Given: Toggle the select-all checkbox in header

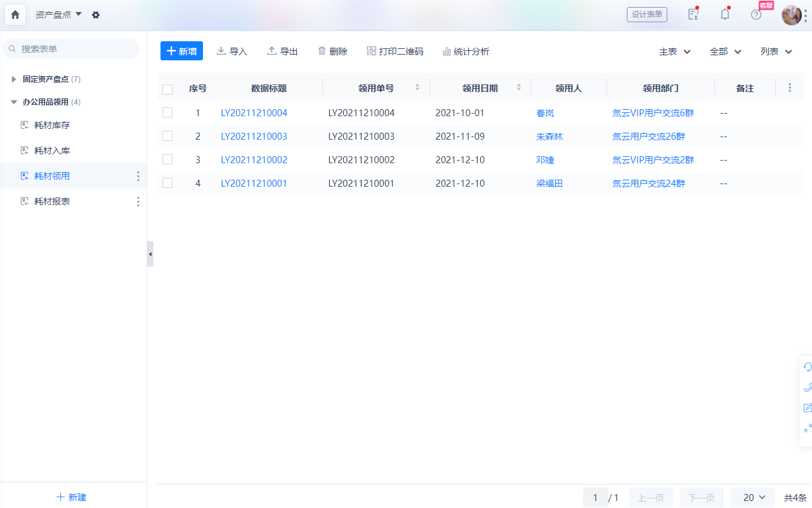Looking at the screenshot, I should [x=167, y=89].
